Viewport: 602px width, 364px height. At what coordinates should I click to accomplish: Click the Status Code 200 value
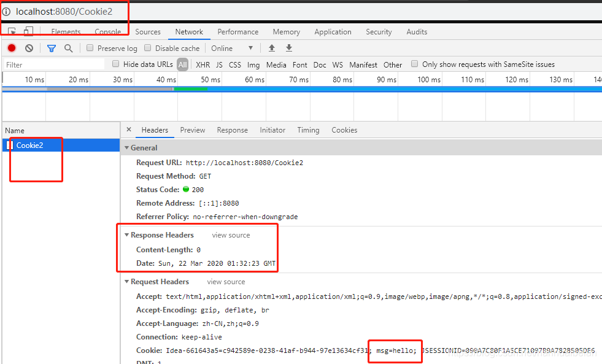(x=198, y=190)
